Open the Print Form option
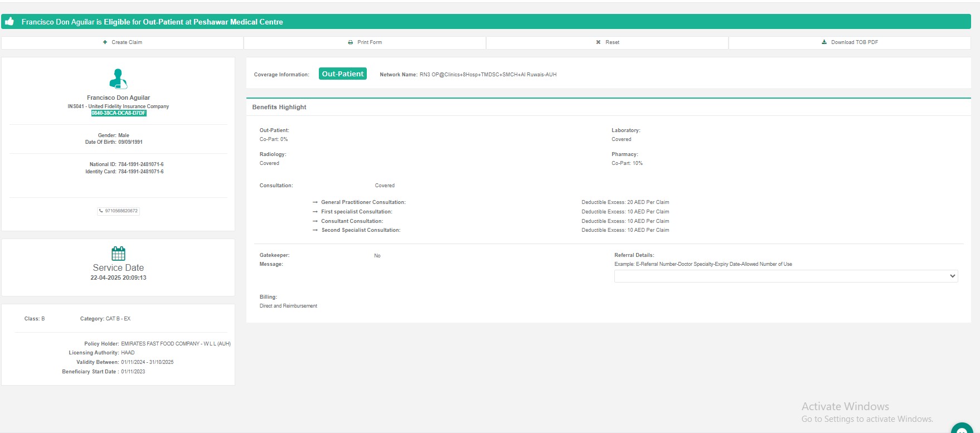 (365, 42)
